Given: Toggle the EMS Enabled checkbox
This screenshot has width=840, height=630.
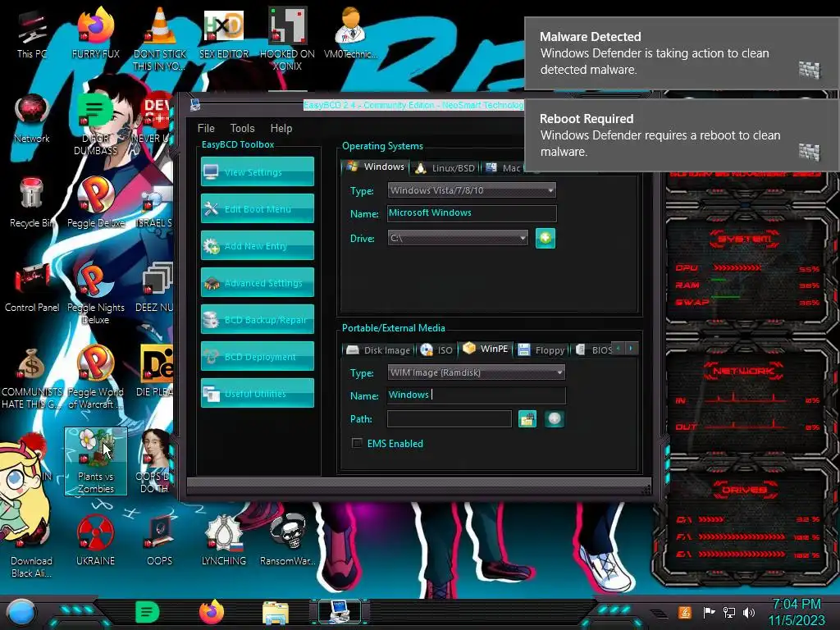Looking at the screenshot, I should 357,443.
